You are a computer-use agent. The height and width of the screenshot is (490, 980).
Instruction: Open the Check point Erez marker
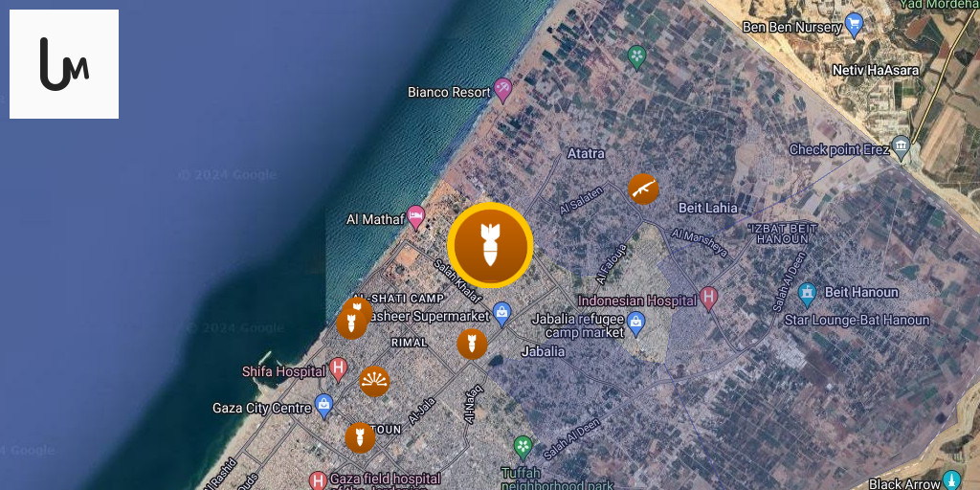coord(901,148)
